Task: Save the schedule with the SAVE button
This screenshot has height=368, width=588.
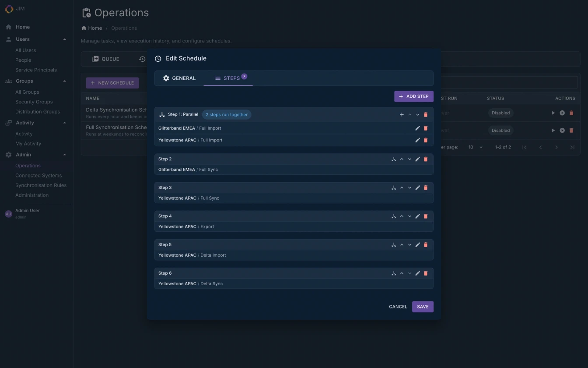Action: pyautogui.click(x=422, y=307)
